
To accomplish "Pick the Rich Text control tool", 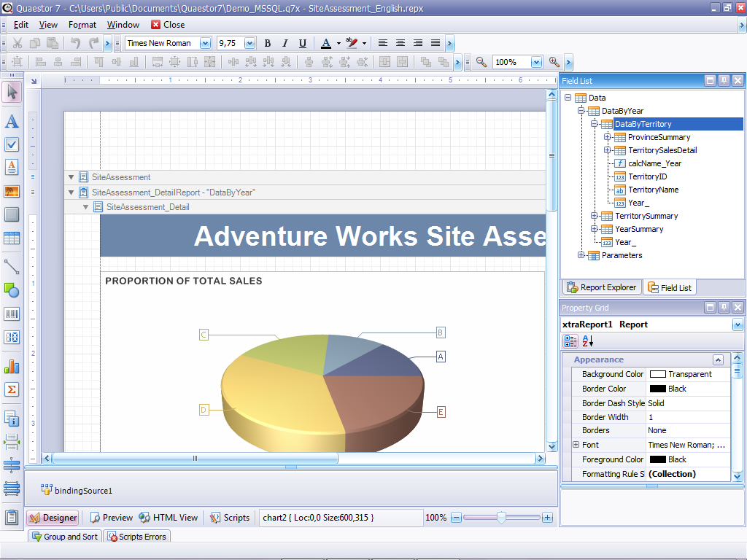I will 12,167.
